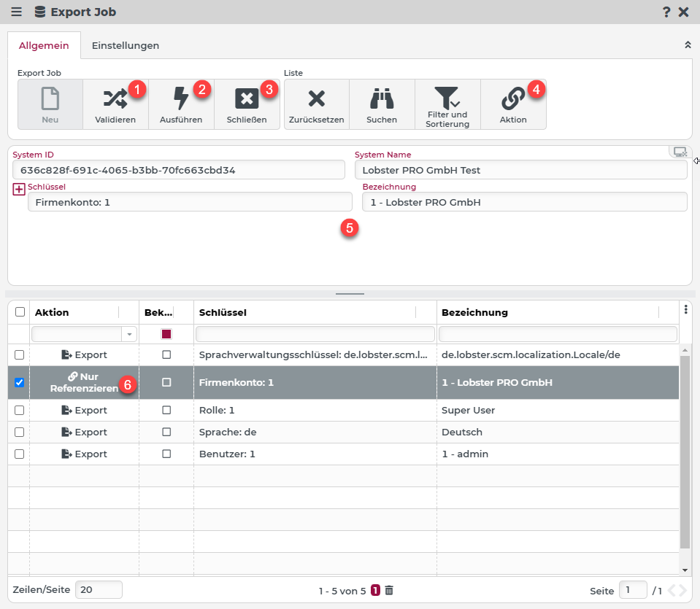The image size is (700, 609).
Task: Click the horizontal splitter handle above the table
Action: [x=350, y=294]
